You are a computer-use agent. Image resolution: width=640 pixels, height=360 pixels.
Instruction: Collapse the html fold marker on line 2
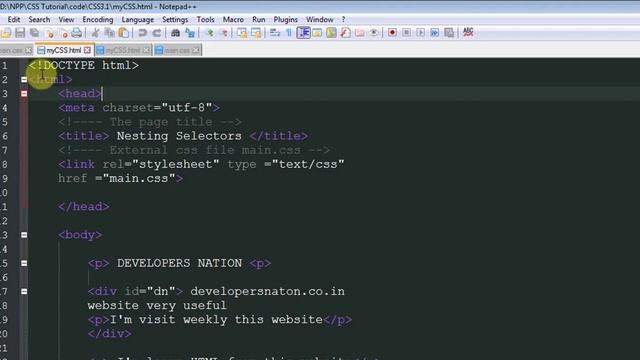point(24,80)
